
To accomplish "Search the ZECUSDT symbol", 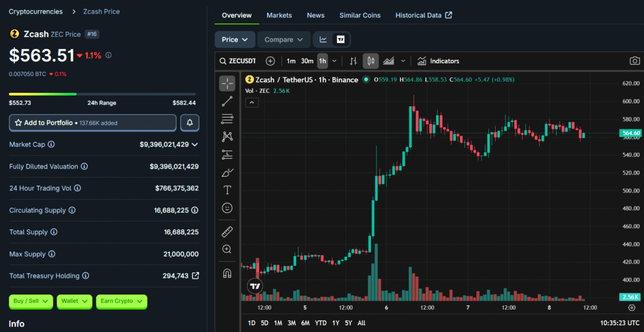I will [238, 61].
